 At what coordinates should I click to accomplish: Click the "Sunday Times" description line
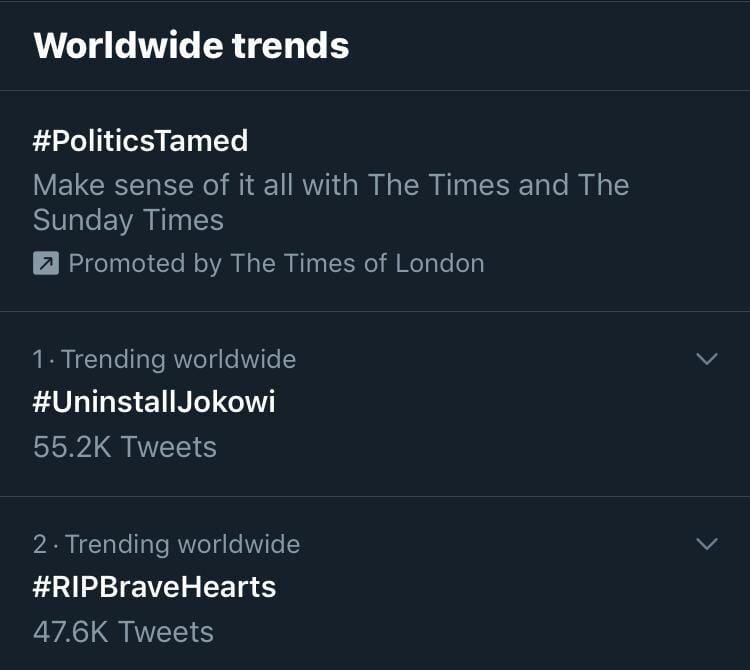[128, 220]
